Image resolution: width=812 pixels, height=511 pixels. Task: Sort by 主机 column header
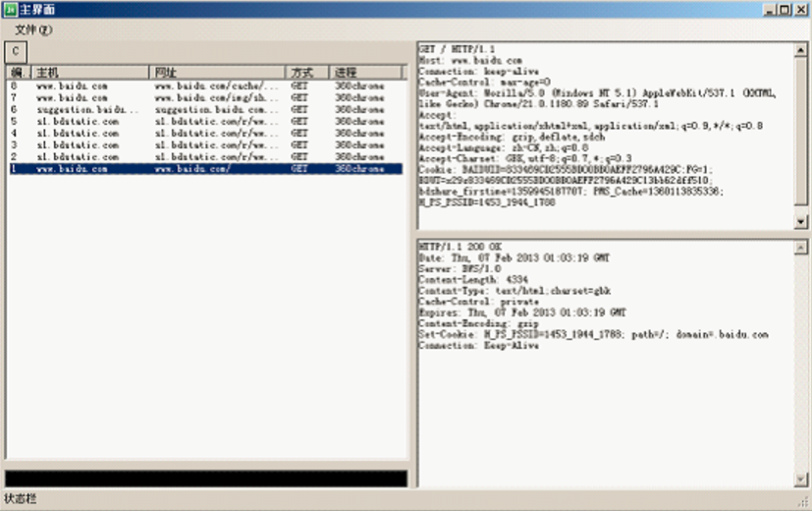[x=90, y=72]
